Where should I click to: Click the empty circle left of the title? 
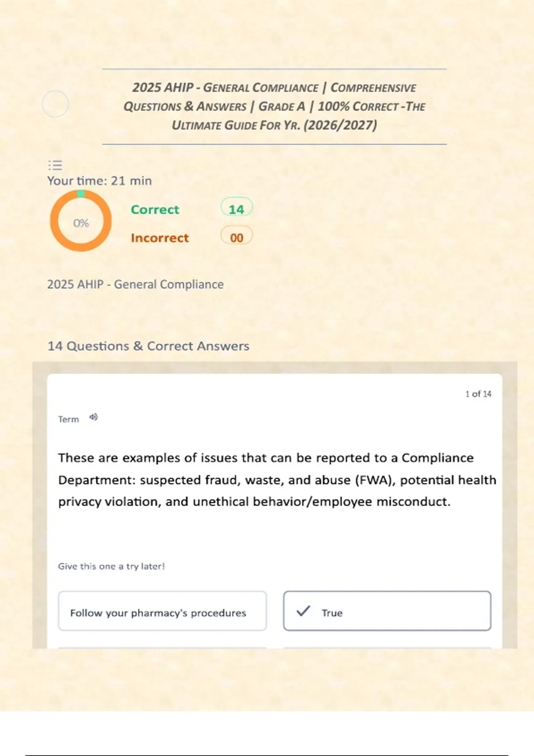[55, 104]
